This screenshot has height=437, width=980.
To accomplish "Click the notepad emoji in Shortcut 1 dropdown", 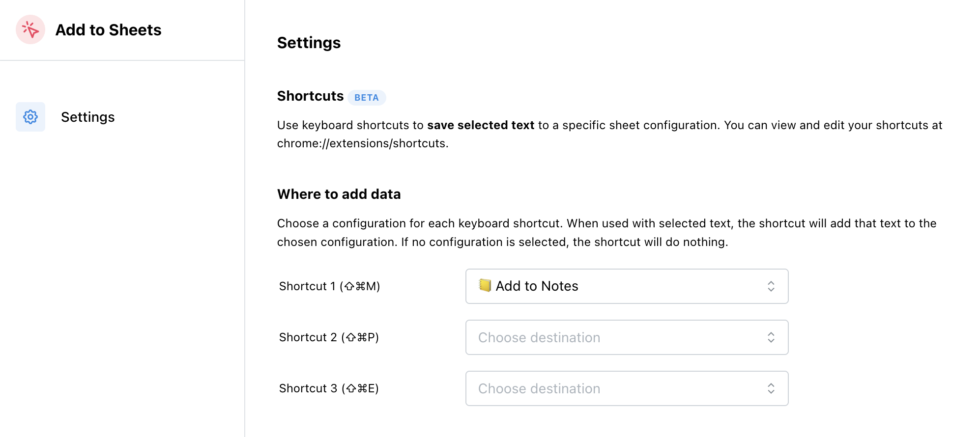I will pos(485,286).
